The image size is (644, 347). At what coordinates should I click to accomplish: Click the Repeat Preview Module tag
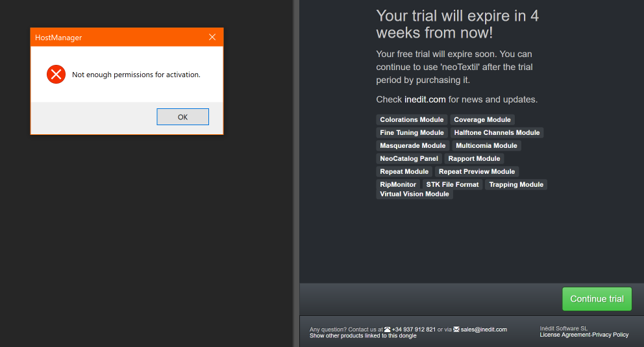pyautogui.click(x=477, y=171)
